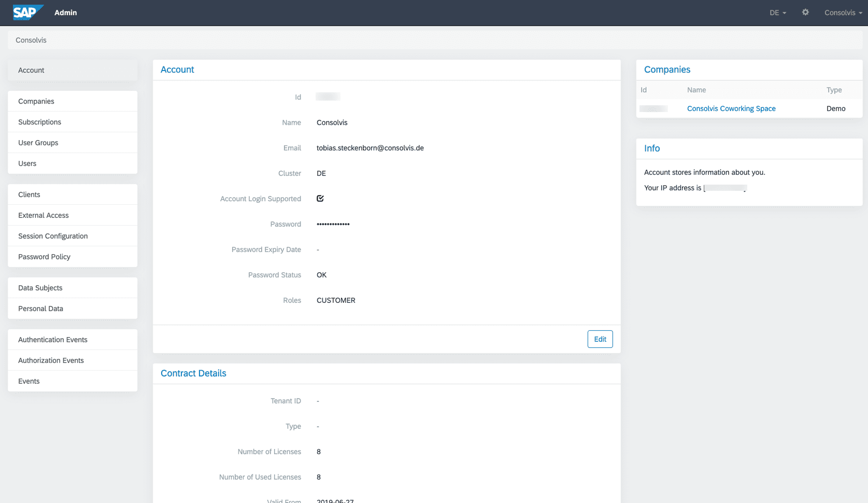Click the masked Password value
This screenshot has width=868, height=503.
pyautogui.click(x=333, y=224)
